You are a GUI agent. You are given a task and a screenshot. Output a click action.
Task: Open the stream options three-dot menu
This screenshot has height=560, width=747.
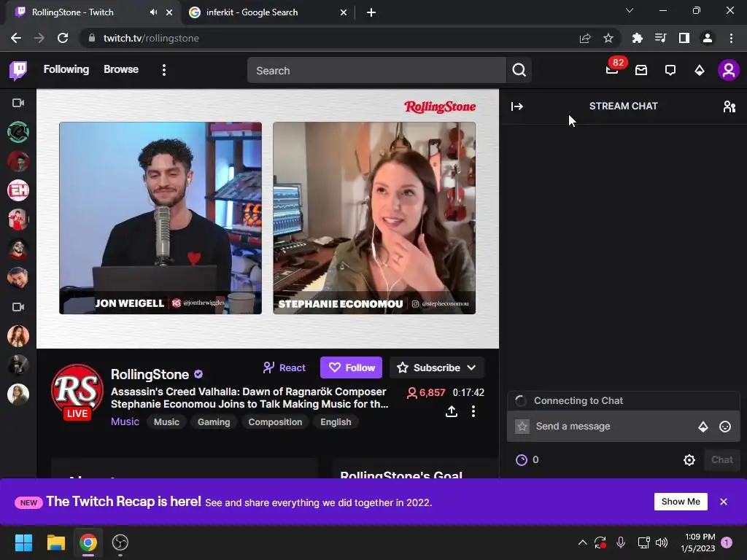pyautogui.click(x=473, y=411)
